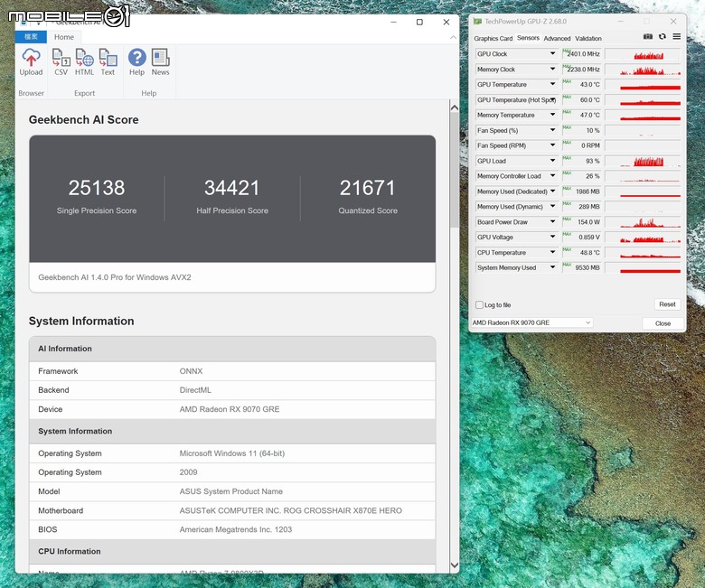This screenshot has width=705, height=588.
Task: Click the Geekbench AI 1.4.0 Pro version text
Action: coord(115,277)
